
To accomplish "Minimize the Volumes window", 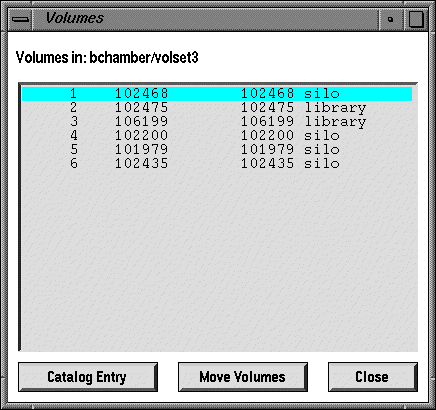I will [390, 19].
